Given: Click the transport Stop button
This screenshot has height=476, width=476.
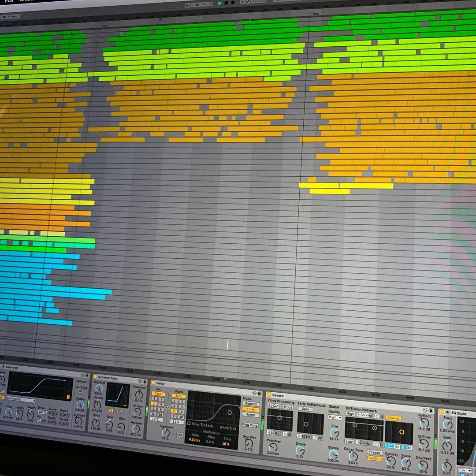Looking at the screenshot, I should 227,3.
